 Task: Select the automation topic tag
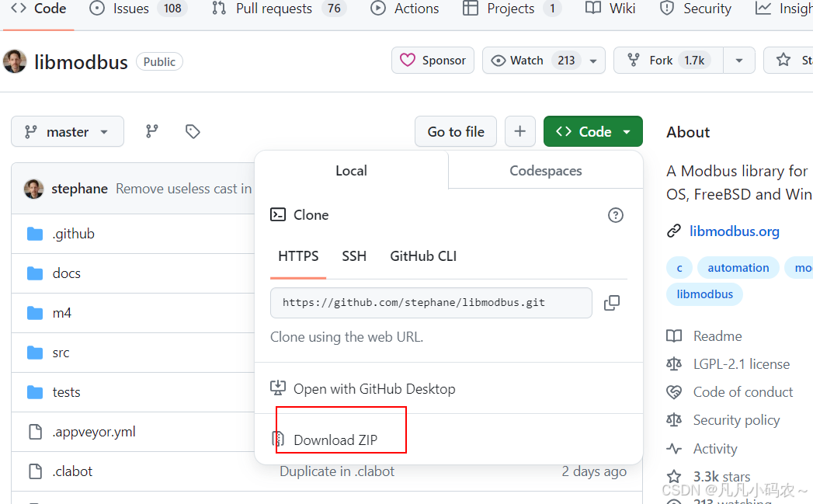pyautogui.click(x=738, y=268)
